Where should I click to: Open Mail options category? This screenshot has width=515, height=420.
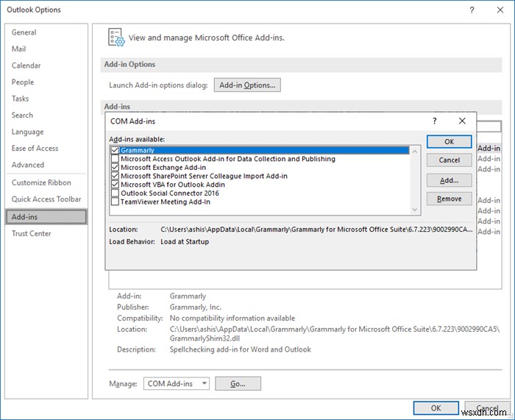(x=18, y=49)
